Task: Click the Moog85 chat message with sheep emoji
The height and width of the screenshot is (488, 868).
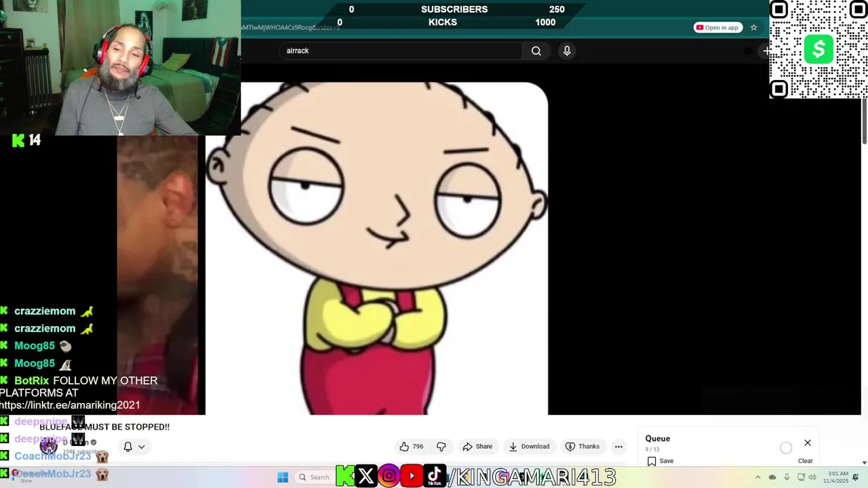Action: click(42, 346)
